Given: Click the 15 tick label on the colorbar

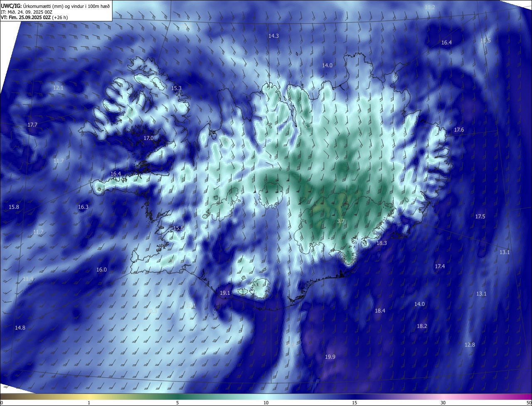Looking at the screenshot, I should [355, 403].
